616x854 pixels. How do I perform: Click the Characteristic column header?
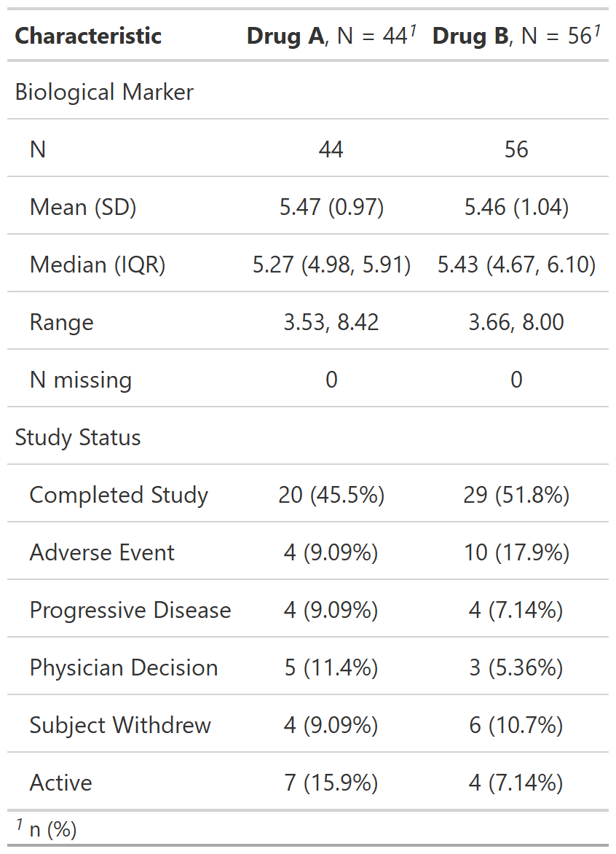tap(88, 36)
